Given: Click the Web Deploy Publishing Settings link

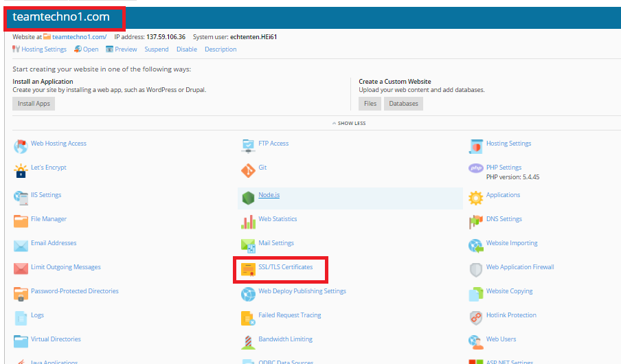Looking at the screenshot, I should tap(302, 291).
